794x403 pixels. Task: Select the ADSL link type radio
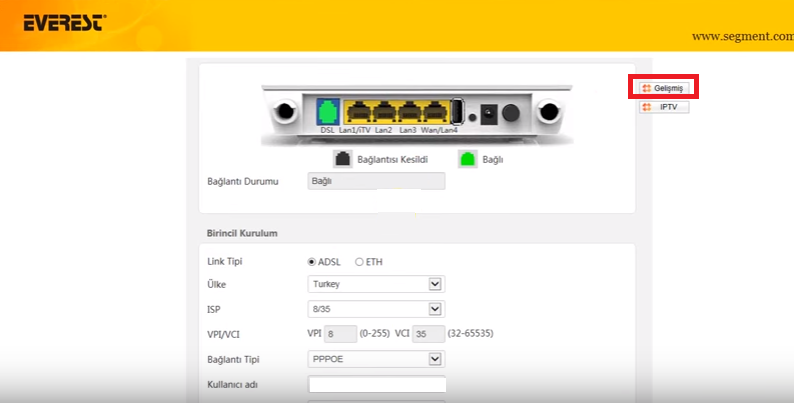pos(311,262)
